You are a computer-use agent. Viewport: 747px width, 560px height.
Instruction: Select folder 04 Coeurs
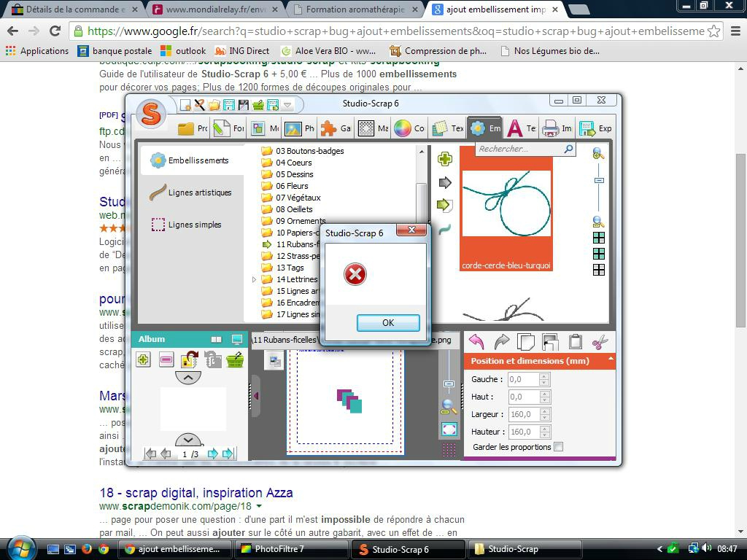[x=287, y=163]
